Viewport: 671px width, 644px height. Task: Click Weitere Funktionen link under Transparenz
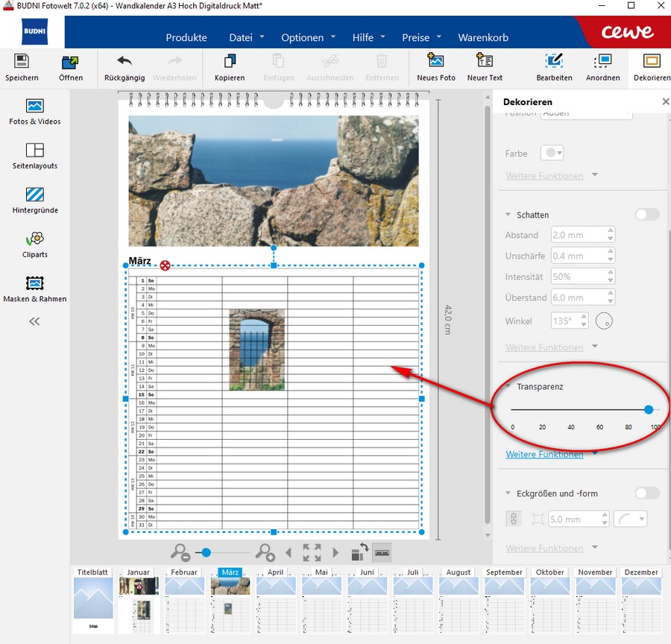(x=544, y=454)
